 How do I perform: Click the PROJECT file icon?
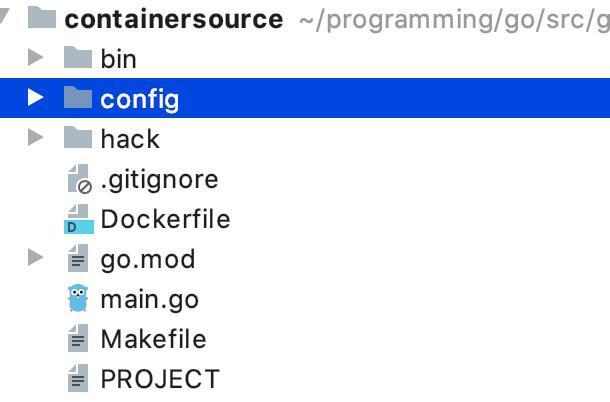click(78, 378)
